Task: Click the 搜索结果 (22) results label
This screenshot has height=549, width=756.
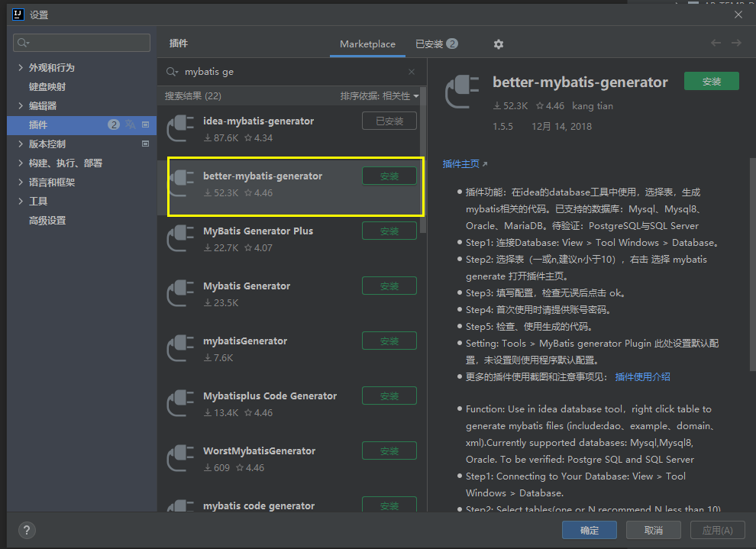Action: point(193,96)
